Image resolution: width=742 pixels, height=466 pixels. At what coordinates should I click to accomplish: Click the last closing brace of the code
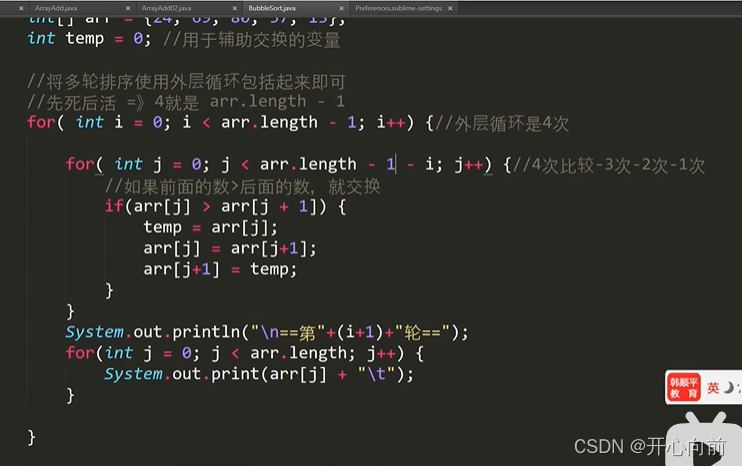pyautogui.click(x=31, y=437)
